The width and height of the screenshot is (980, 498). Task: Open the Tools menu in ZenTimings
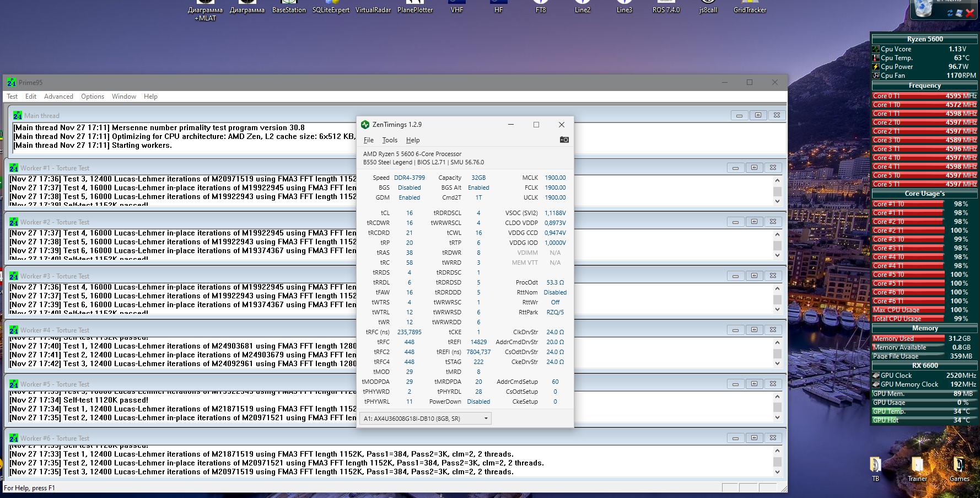pyautogui.click(x=390, y=140)
